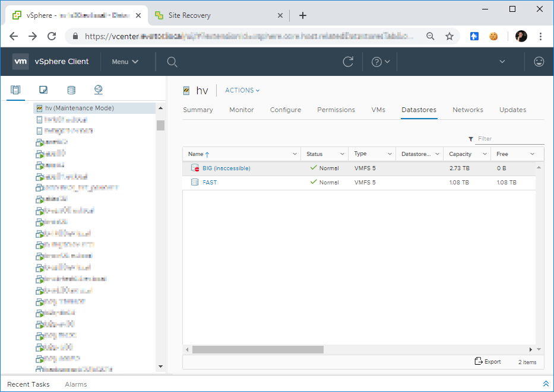Viewport: 554px width, 392px height.
Task: Select the Datastores tab
Action: tap(419, 110)
